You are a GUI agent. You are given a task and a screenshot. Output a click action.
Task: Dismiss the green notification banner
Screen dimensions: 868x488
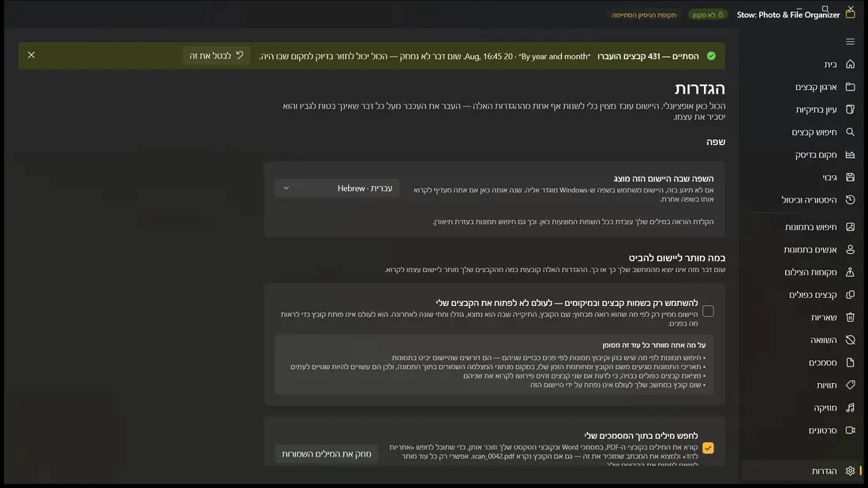(x=31, y=54)
